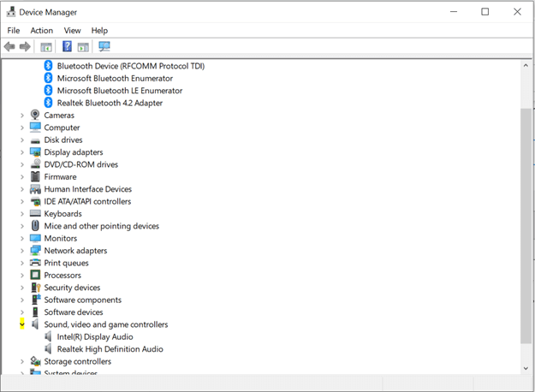535x392 pixels.
Task: Expand the Computer category arrow
Action: [x=22, y=128]
